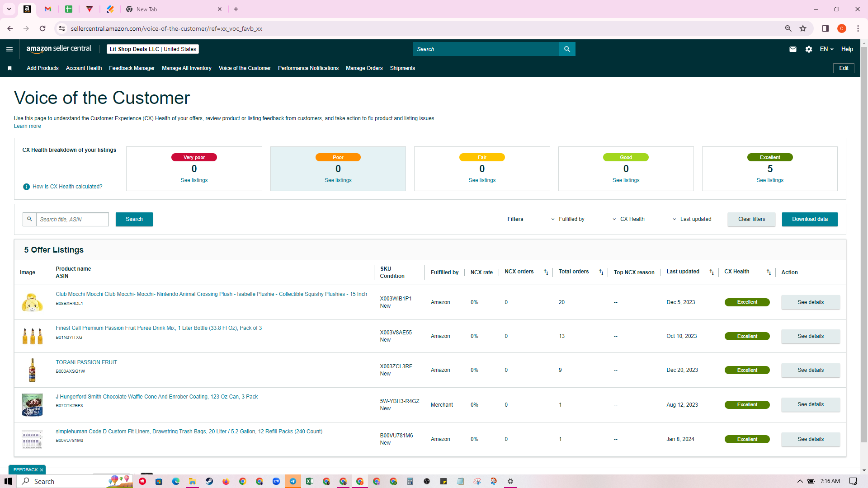Image resolution: width=868 pixels, height=488 pixels.
Task: Open simplehuman Code D liners product link
Action: 189,432
